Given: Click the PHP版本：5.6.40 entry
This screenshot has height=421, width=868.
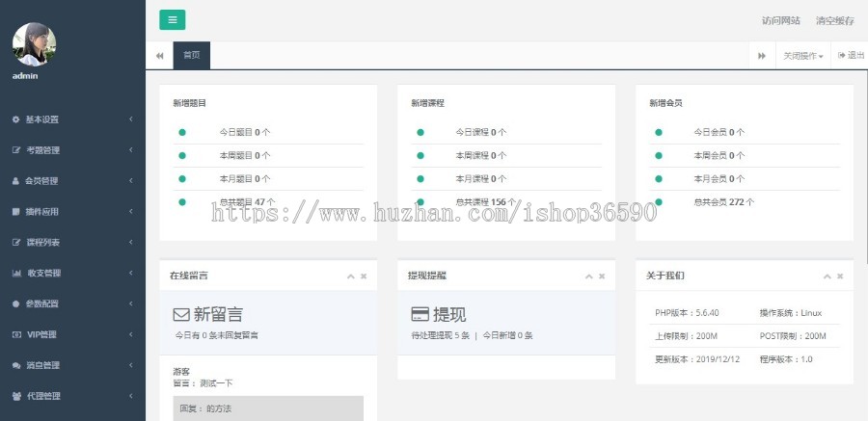Looking at the screenshot, I should (687, 312).
